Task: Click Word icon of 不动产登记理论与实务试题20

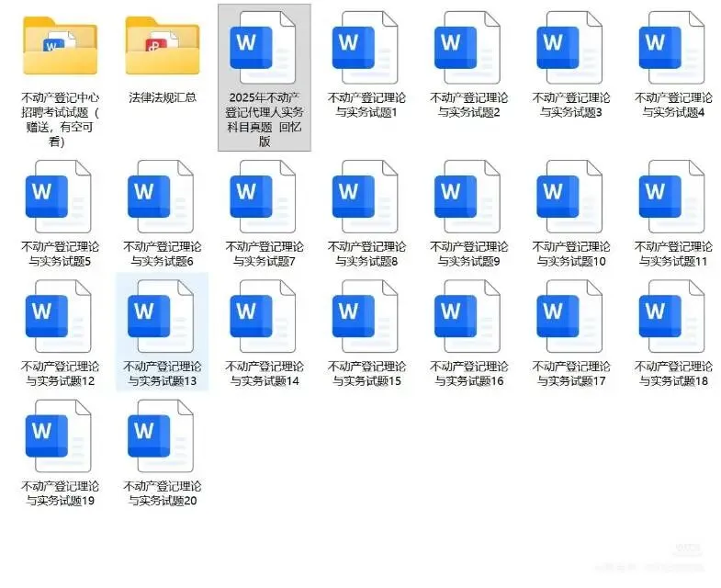Action: pos(161,435)
